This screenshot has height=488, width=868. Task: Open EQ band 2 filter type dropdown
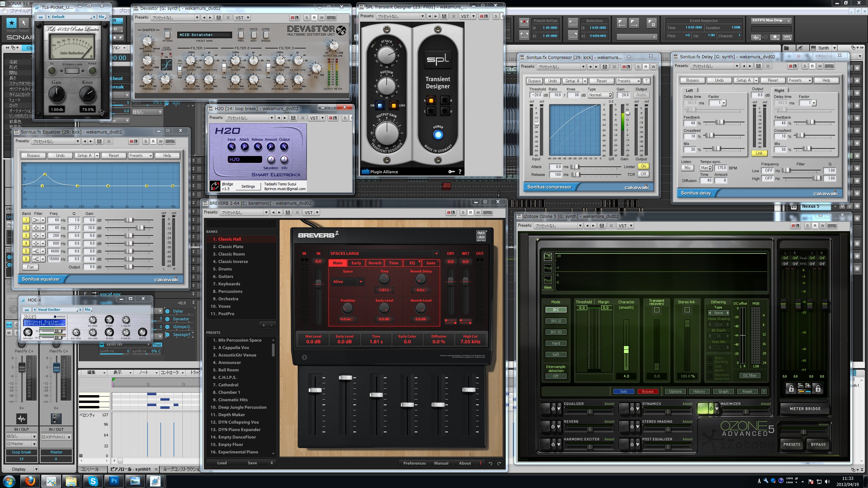pos(43,228)
